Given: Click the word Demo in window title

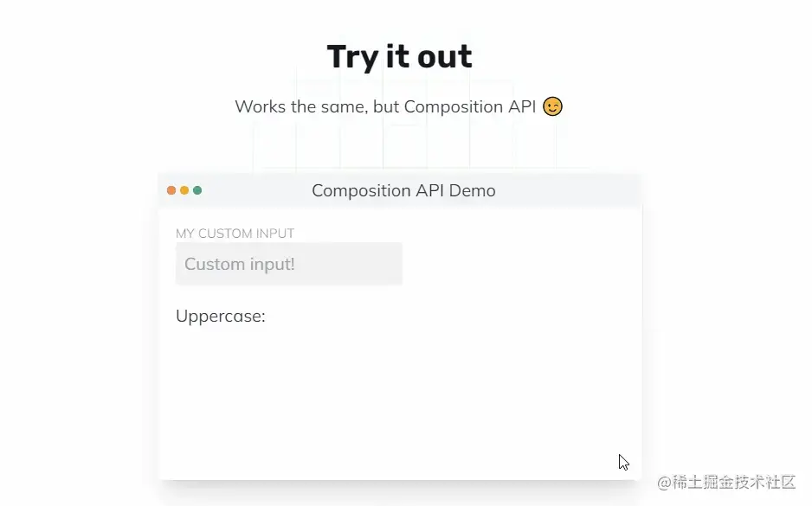Looking at the screenshot, I should (x=473, y=190).
